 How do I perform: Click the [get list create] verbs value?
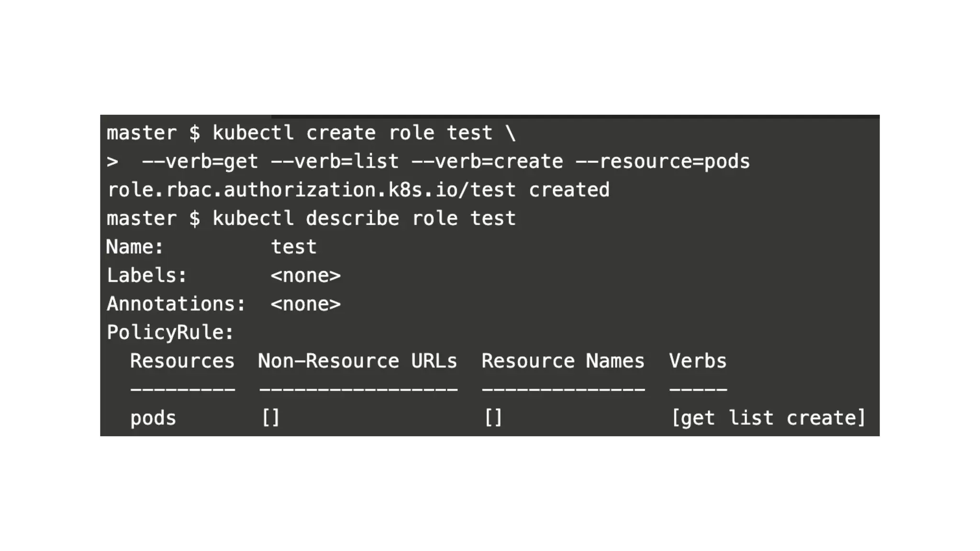768,418
